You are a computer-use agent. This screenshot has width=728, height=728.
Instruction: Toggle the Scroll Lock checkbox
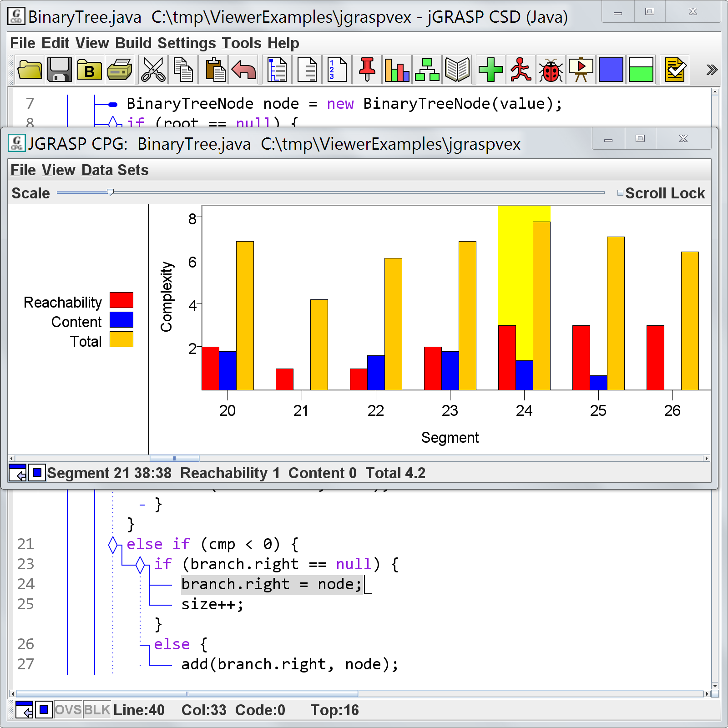tap(620, 193)
